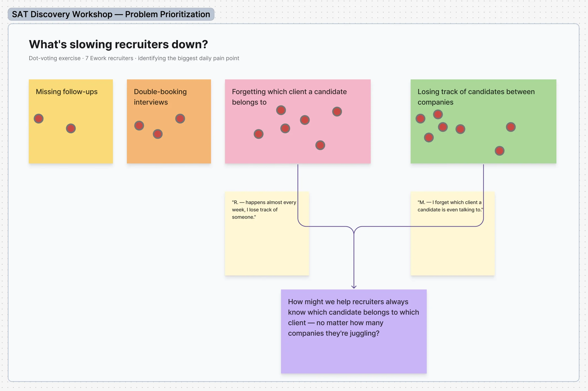Select the quote note "R. — happens almost every week"
The image size is (588, 391).
click(267, 233)
